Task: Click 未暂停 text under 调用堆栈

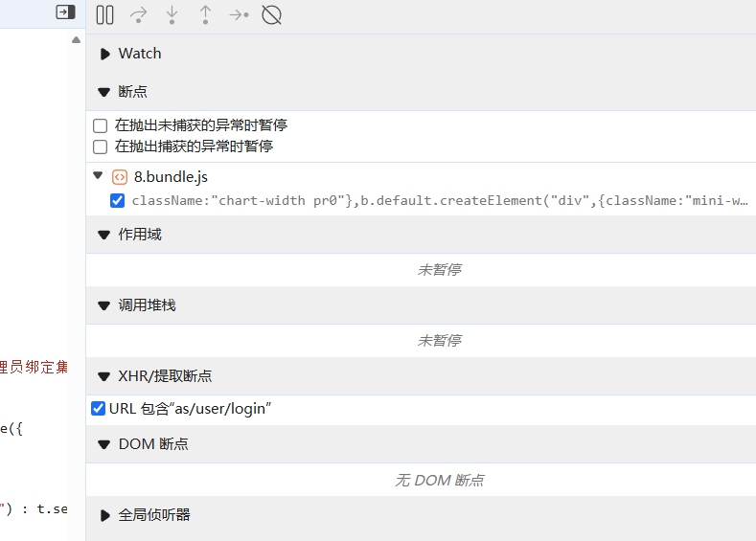Action: coord(439,341)
